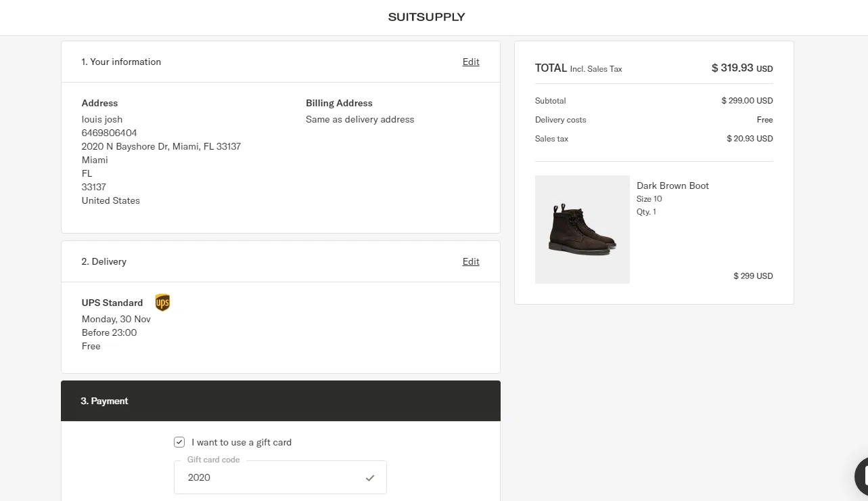
Task: Click the UPS logo icon
Action: (x=162, y=303)
